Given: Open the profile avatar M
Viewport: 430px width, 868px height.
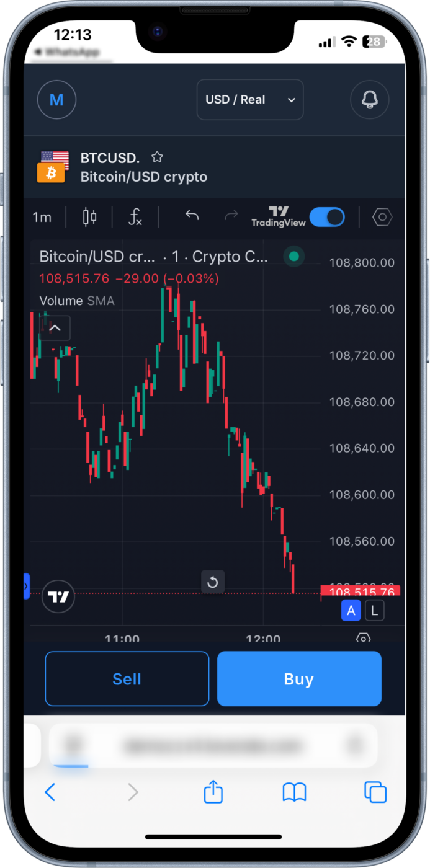Looking at the screenshot, I should [56, 99].
